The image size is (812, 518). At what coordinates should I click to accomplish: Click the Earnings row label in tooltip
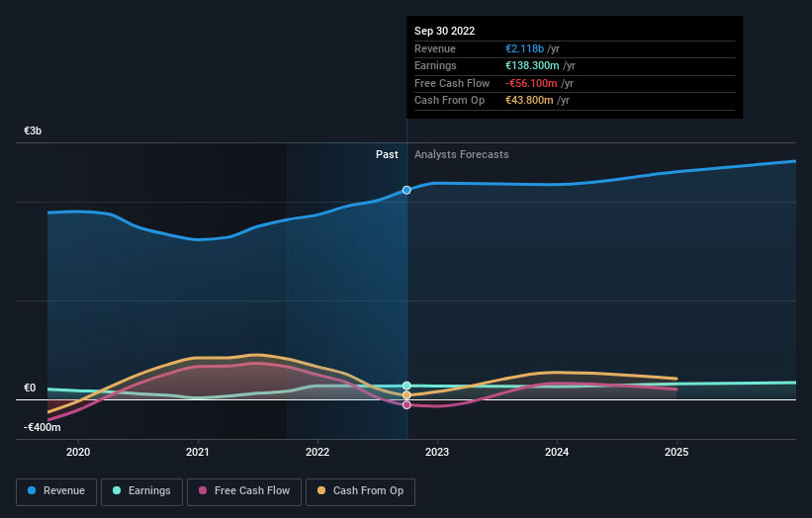coord(435,65)
